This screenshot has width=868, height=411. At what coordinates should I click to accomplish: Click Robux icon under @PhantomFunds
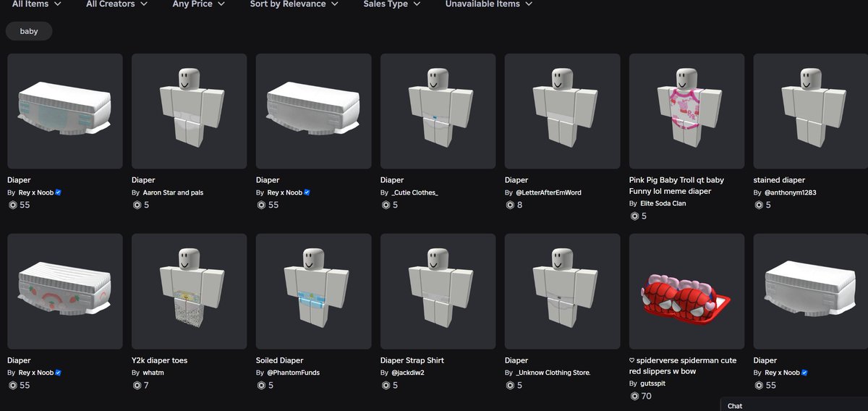pyautogui.click(x=260, y=385)
